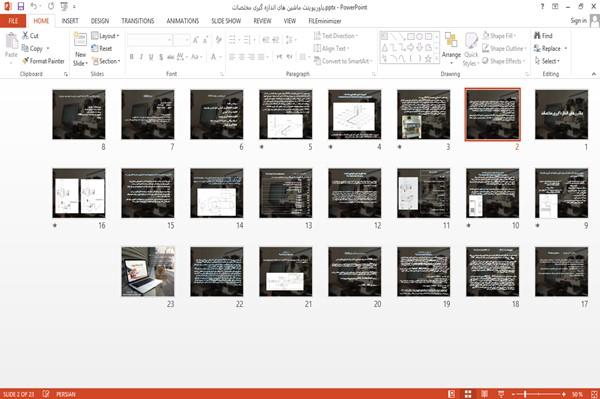Toggle Italic formatting

coord(141,57)
